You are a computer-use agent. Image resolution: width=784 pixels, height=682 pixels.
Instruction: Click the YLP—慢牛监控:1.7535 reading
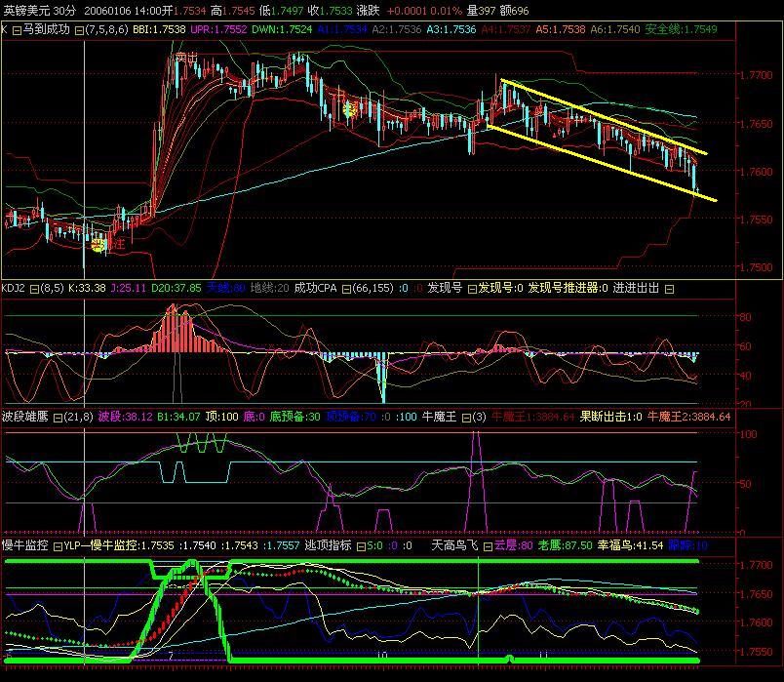119,545
